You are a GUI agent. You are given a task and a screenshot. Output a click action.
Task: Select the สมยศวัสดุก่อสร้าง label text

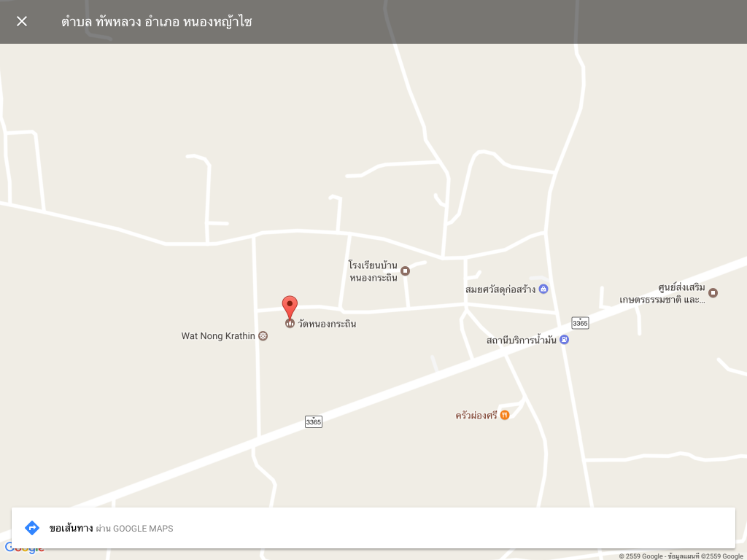[x=500, y=289]
